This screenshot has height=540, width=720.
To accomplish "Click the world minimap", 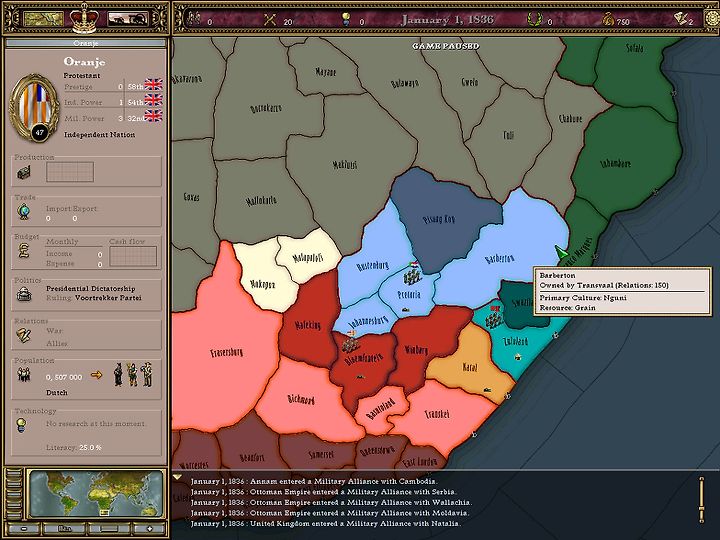I will click(x=95, y=494).
